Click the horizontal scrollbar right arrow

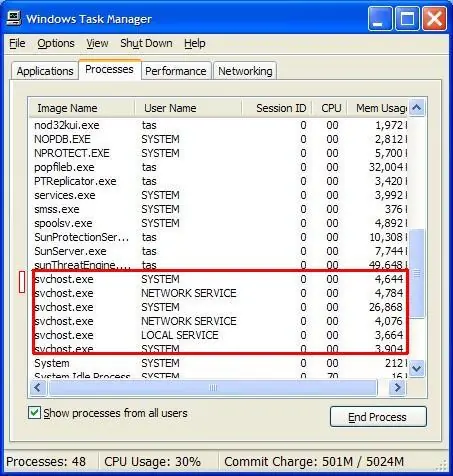pos(397,388)
